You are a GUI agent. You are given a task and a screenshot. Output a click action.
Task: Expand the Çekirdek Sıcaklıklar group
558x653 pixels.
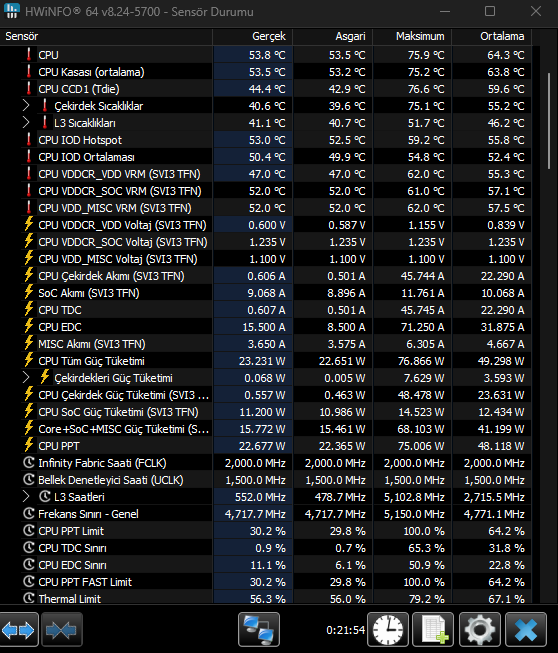click(26, 106)
